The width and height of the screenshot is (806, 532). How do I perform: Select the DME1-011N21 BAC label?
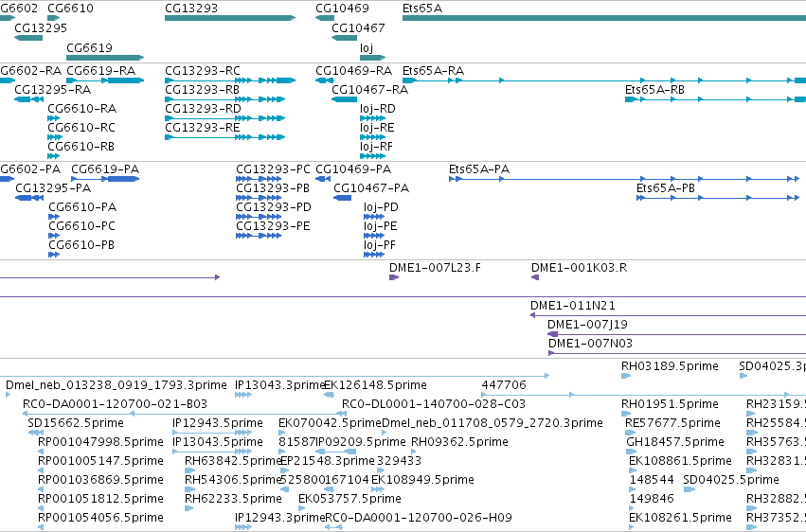pyautogui.click(x=573, y=306)
